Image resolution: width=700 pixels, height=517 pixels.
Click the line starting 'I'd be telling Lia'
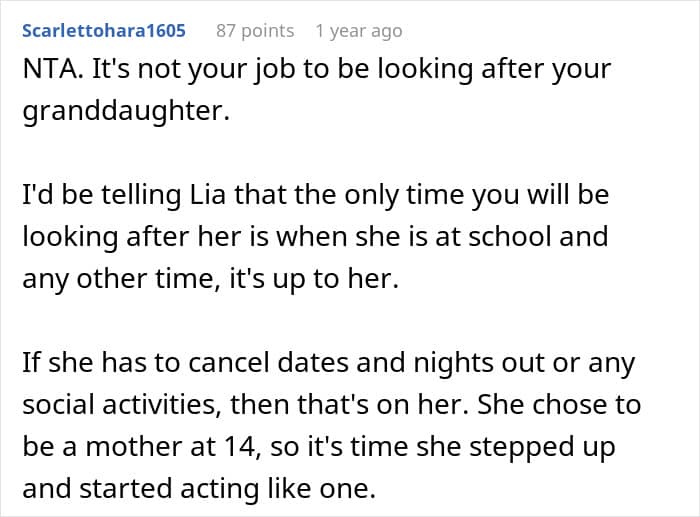316,195
